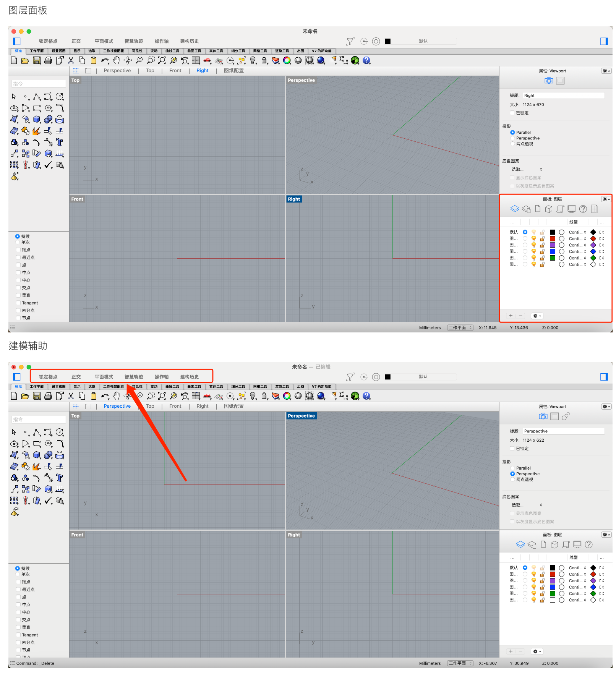This screenshot has height=674, width=616.
Task: Select Pan hand tool in upper Rhino window
Action: pyautogui.click(x=116, y=60)
